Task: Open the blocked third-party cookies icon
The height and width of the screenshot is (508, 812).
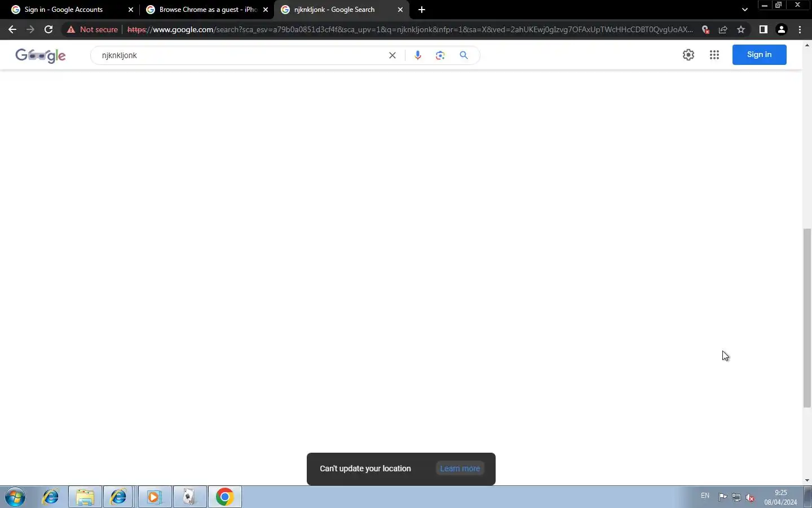Action: click(705, 29)
